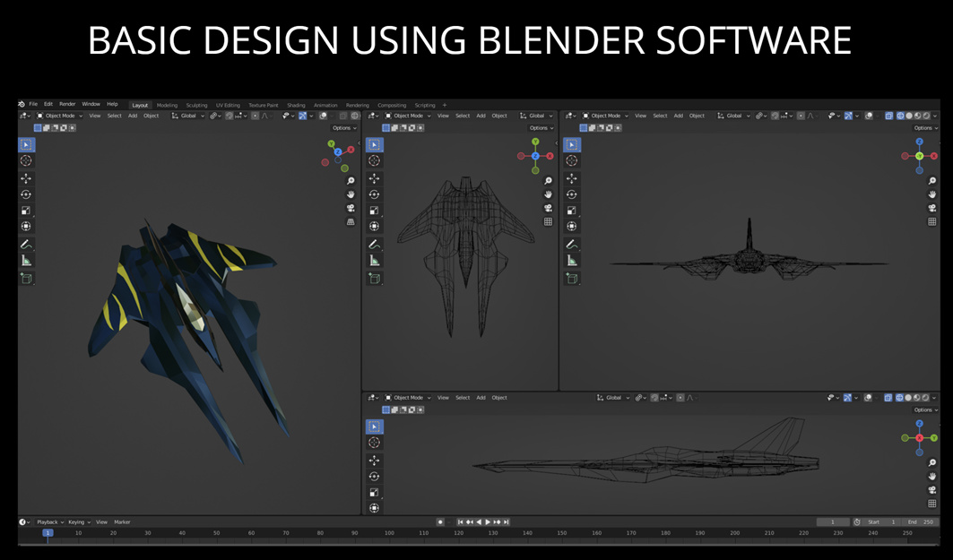Viewport: 953px width, 560px height.
Task: Choose the Annotate pencil tool in the perspective viewport
Action: pyautogui.click(x=26, y=245)
